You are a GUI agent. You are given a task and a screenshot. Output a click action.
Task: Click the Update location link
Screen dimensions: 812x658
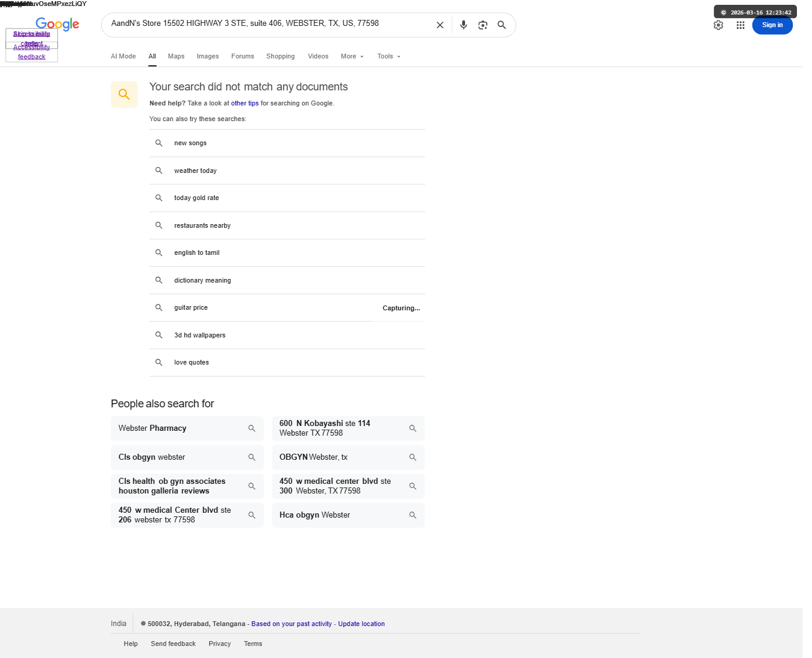click(x=361, y=624)
